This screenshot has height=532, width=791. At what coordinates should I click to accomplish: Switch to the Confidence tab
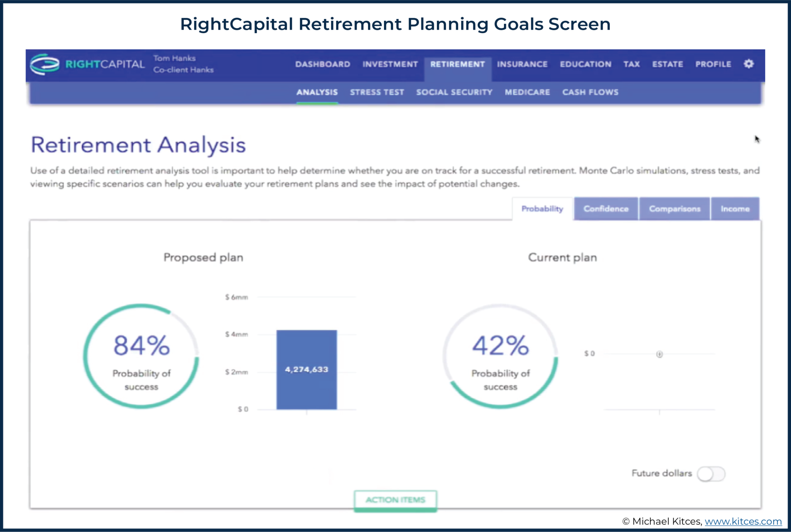606,208
